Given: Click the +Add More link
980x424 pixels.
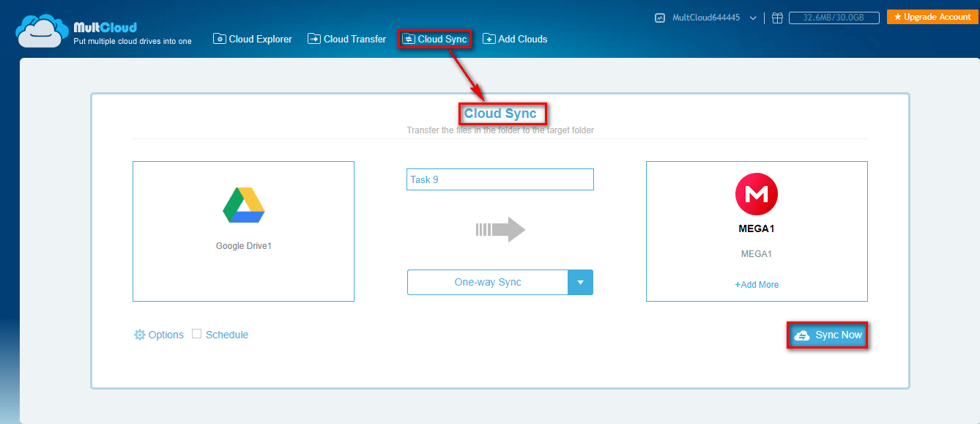Looking at the screenshot, I should [757, 285].
